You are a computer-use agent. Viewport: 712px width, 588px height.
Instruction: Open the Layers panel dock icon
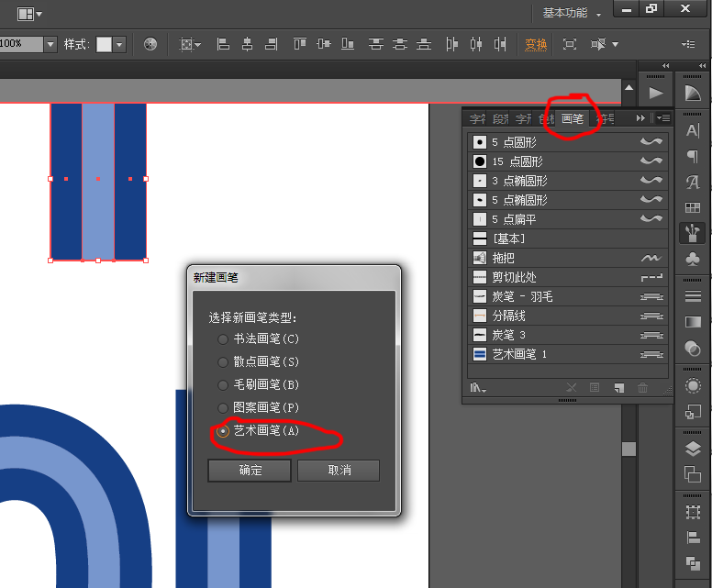tap(693, 449)
